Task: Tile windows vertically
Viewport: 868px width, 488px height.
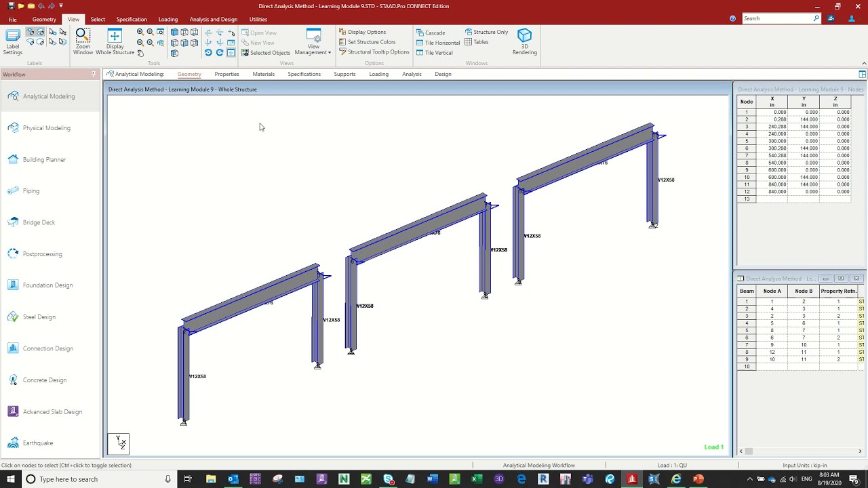Action: tap(434, 53)
